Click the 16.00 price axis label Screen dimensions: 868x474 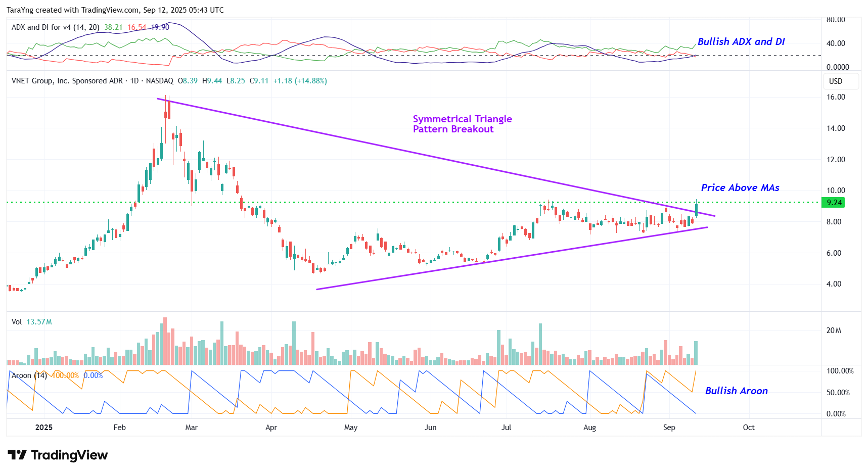point(836,97)
